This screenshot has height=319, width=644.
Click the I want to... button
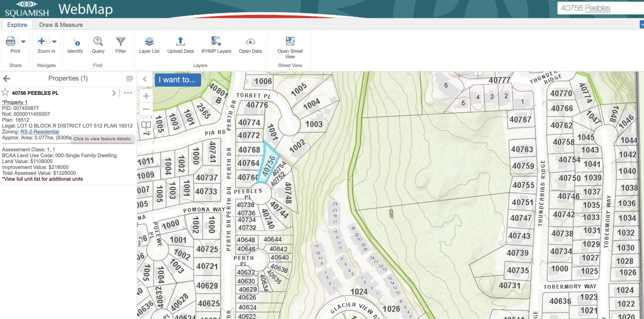click(x=178, y=80)
